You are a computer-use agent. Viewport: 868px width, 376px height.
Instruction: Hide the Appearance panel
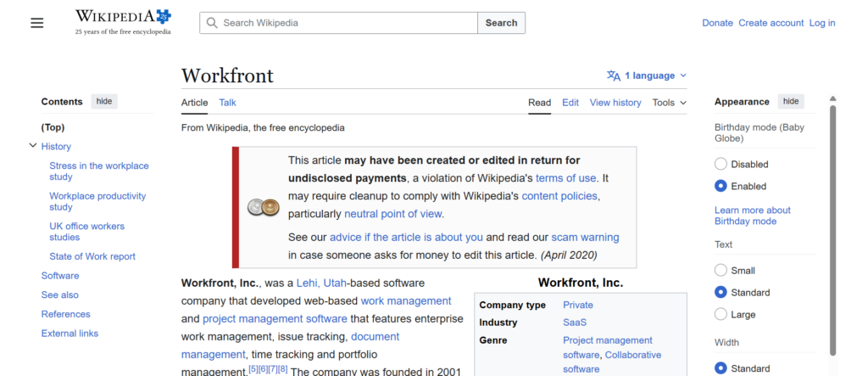point(790,102)
